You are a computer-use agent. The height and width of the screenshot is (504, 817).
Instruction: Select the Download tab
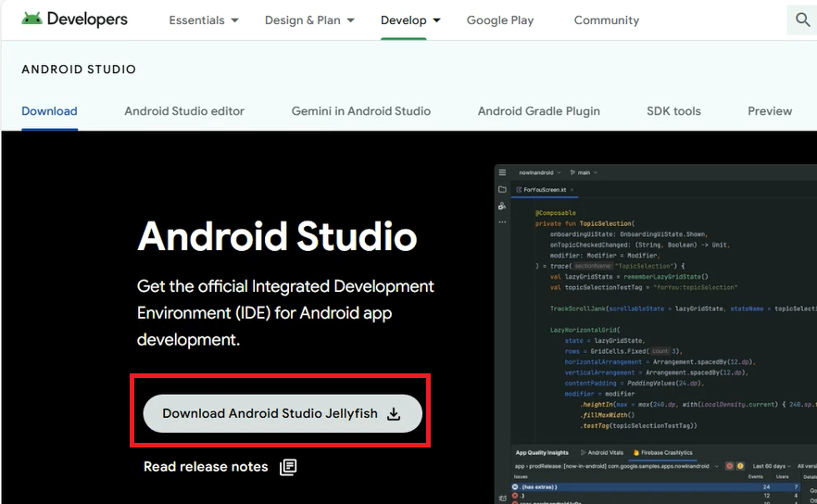49,111
